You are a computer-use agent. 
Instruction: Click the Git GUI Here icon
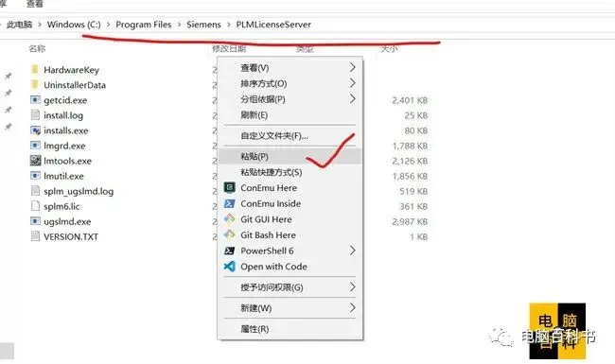coord(230,219)
